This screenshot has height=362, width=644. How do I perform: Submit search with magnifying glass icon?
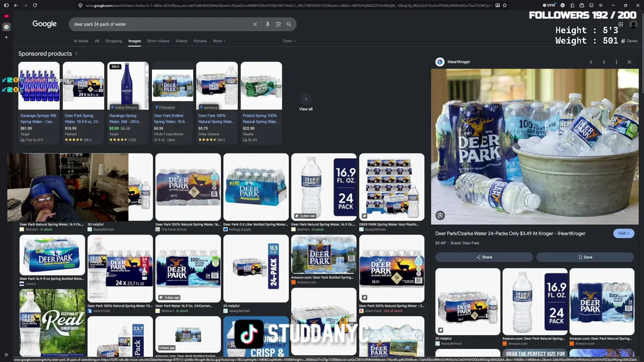289,24
